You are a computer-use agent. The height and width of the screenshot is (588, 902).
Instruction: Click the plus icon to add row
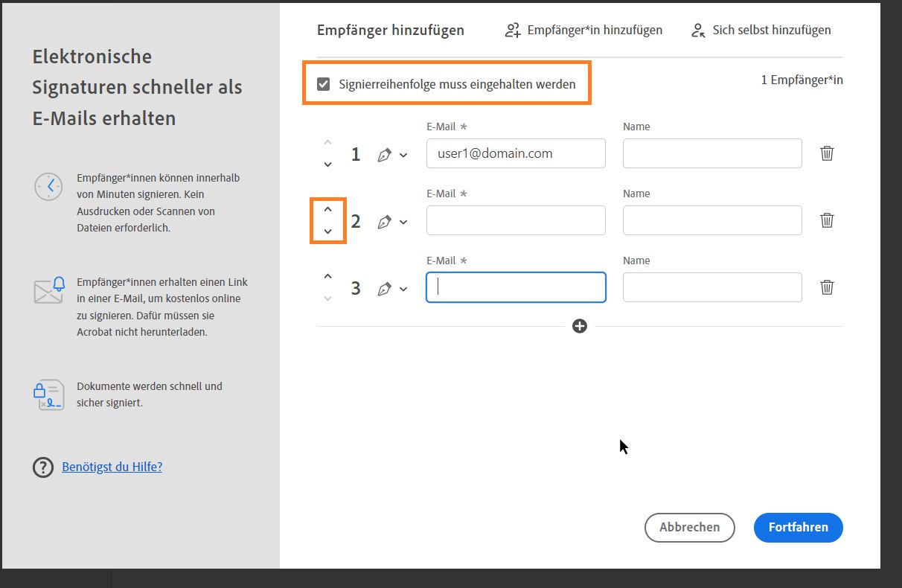pyautogui.click(x=580, y=326)
